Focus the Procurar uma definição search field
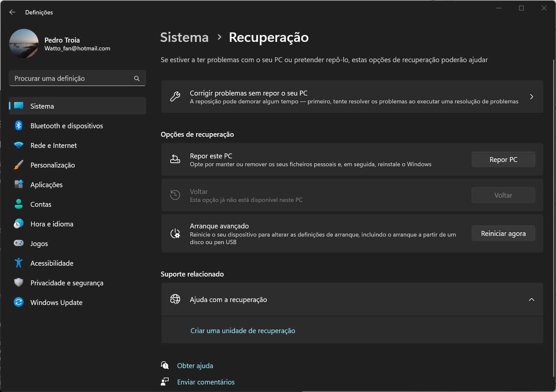The image size is (556, 392). [70, 79]
